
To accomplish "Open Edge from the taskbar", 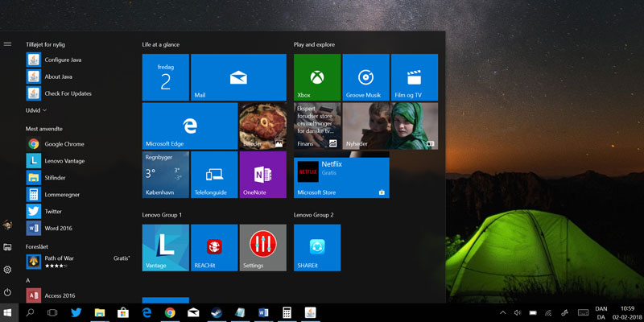I will coord(147,313).
